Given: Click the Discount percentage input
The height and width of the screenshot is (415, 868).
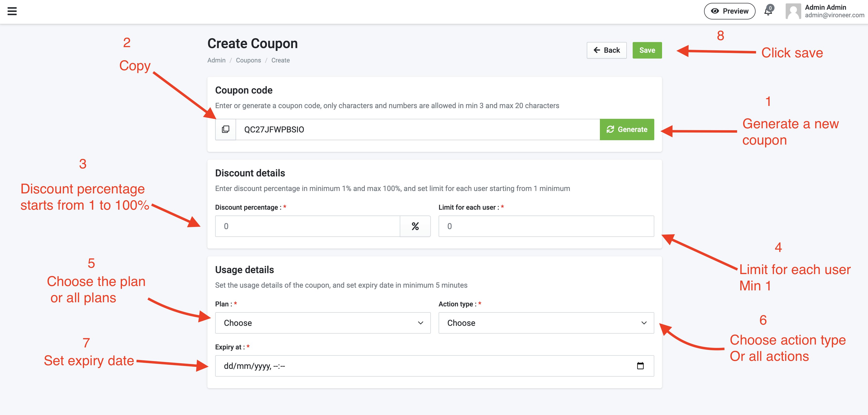Looking at the screenshot, I should coord(307,226).
